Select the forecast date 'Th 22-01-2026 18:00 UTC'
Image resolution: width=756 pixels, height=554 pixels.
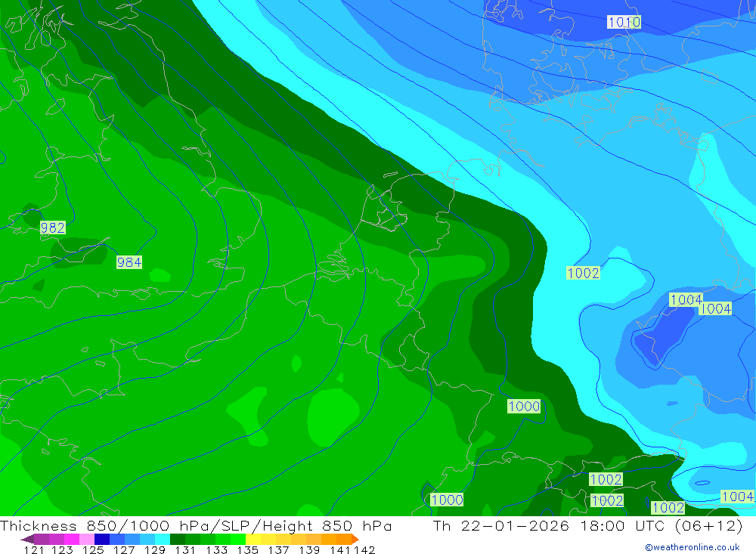pyautogui.click(x=550, y=525)
